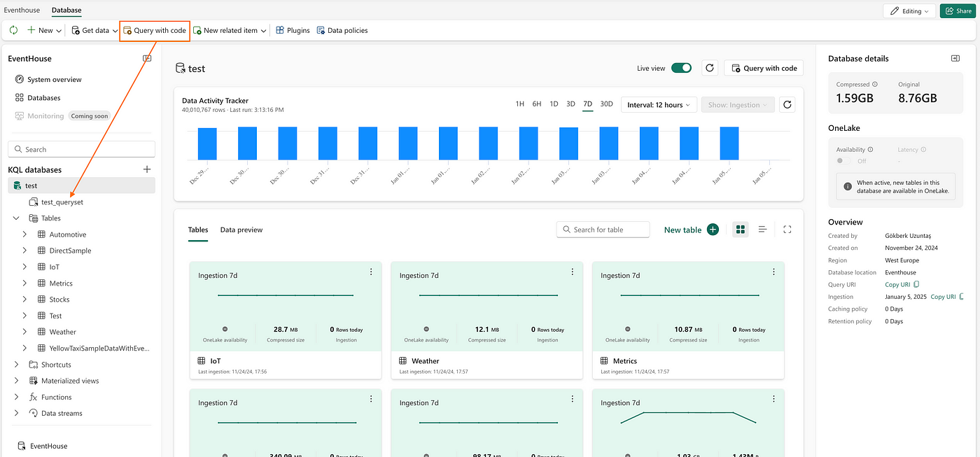Select the 1D time range
Image resolution: width=980 pixels, height=457 pixels.
point(554,104)
